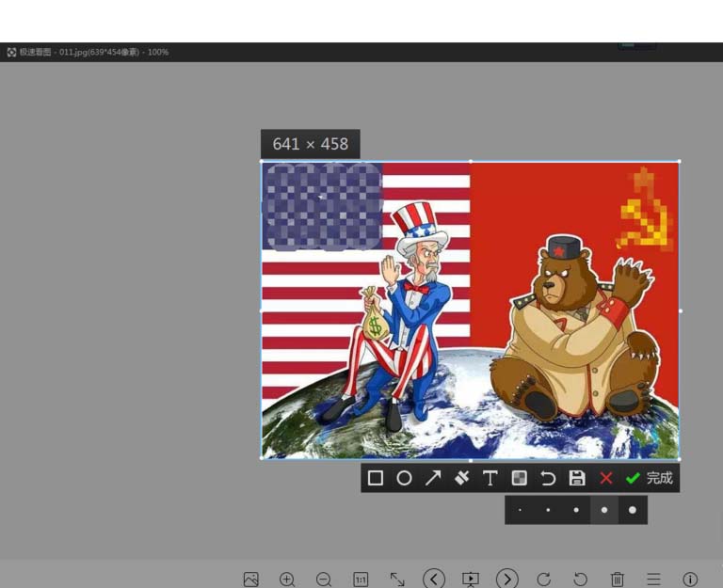The image size is (723, 588).
Task: Select the arrow annotation tool
Action: pos(433,478)
